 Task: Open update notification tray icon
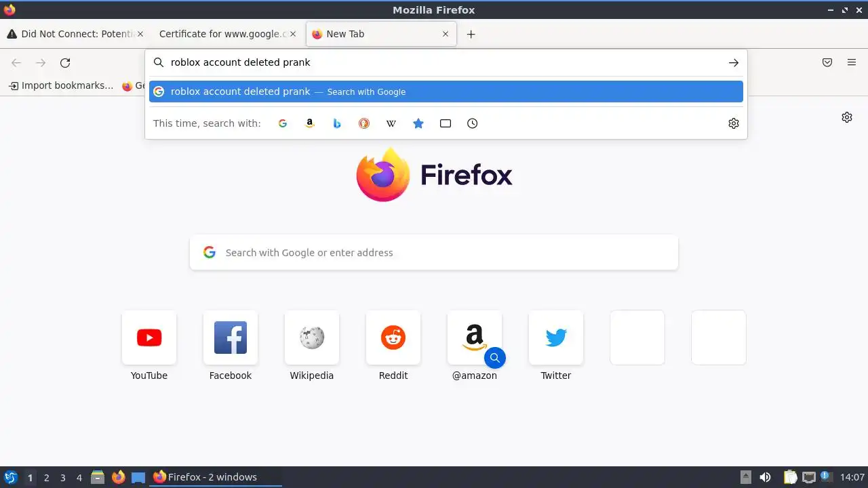coord(825,476)
